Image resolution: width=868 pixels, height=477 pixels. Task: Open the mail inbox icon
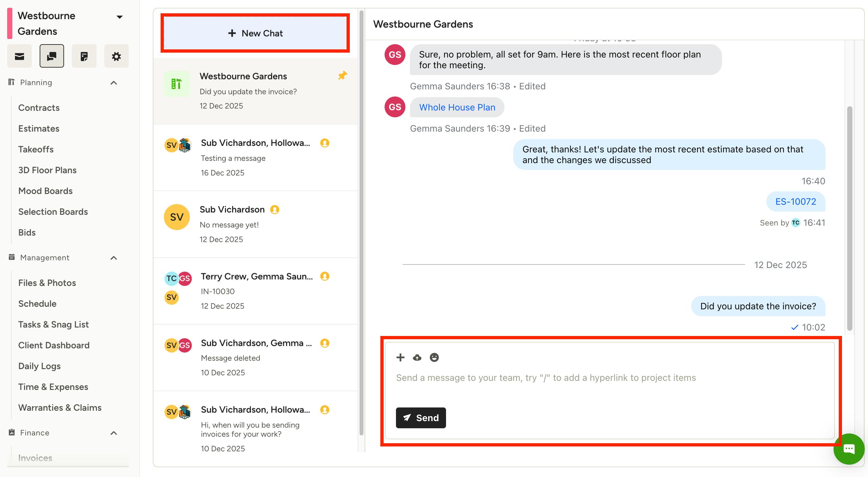[20, 56]
